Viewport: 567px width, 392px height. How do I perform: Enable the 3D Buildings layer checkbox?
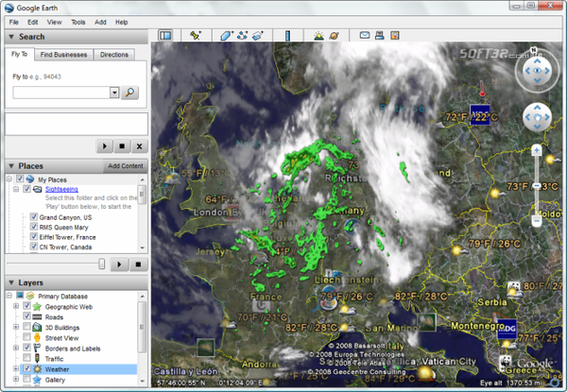tap(26, 328)
